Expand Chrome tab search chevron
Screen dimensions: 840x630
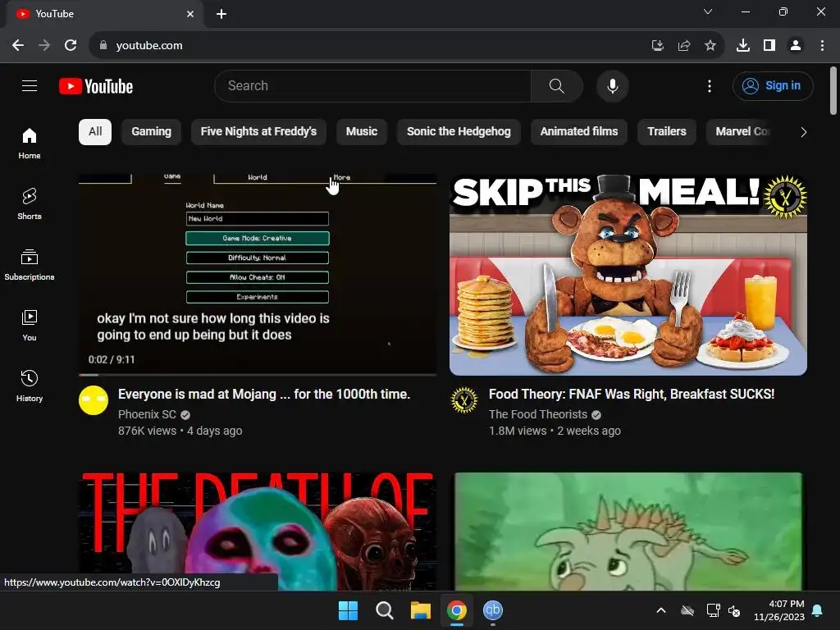coord(708,11)
